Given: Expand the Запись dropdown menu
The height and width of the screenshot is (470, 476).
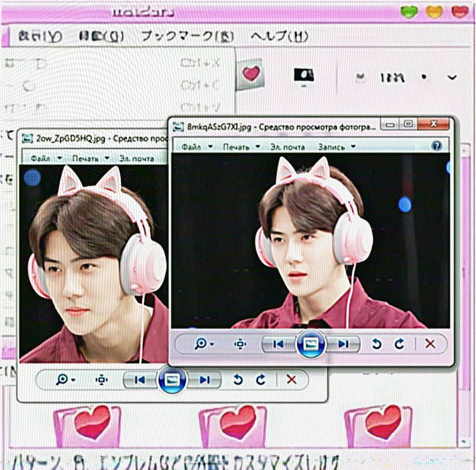Looking at the screenshot, I should tap(335, 148).
